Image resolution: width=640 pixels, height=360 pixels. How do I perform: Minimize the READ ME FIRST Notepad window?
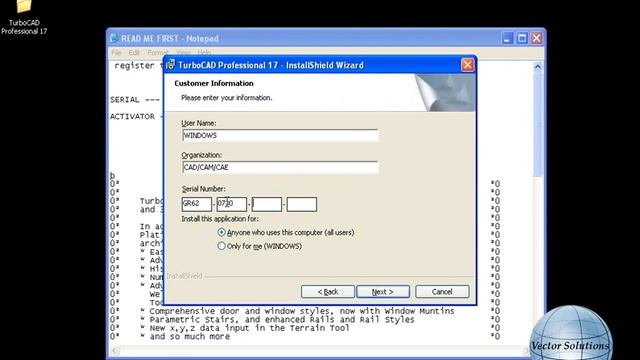pos(507,38)
